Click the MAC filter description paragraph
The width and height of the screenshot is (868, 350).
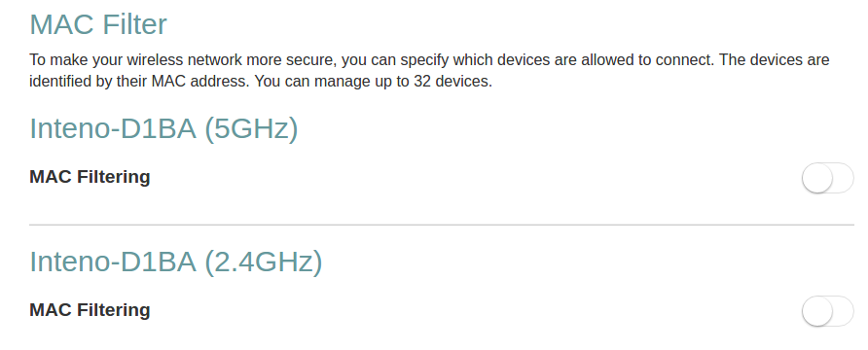pyautogui.click(x=429, y=70)
